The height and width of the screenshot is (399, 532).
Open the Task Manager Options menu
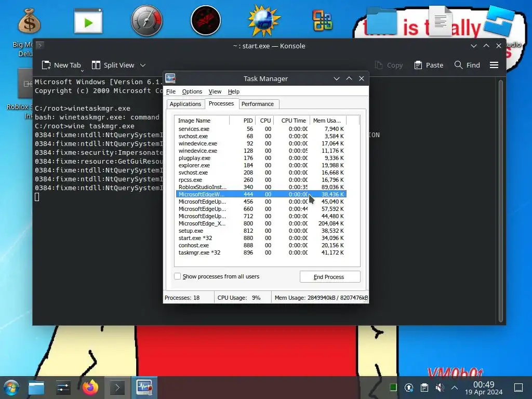pos(192,91)
